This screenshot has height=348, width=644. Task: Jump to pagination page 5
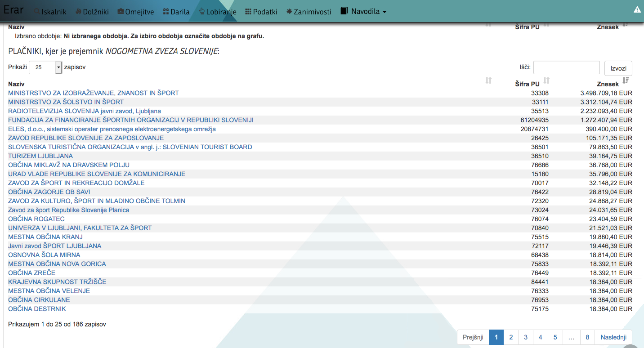coord(555,337)
